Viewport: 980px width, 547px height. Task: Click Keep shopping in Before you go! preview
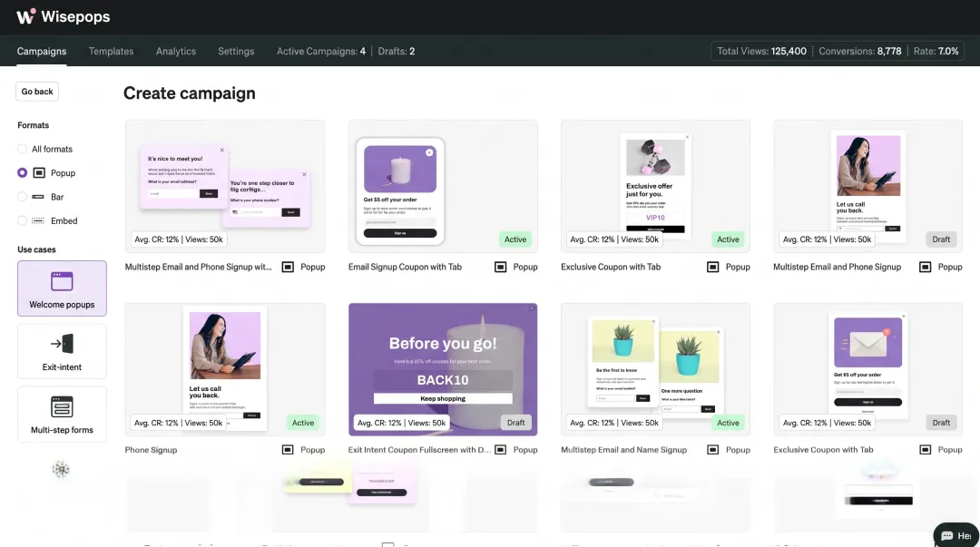[x=443, y=398]
